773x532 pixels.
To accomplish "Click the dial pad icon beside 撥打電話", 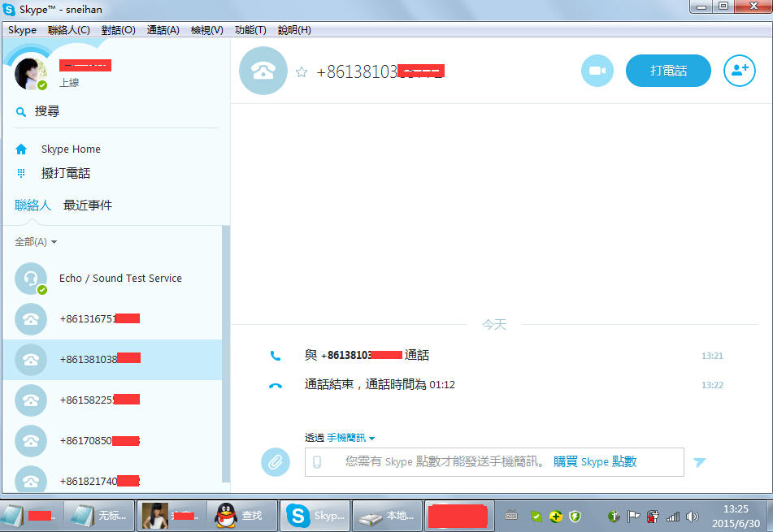I will [21, 173].
